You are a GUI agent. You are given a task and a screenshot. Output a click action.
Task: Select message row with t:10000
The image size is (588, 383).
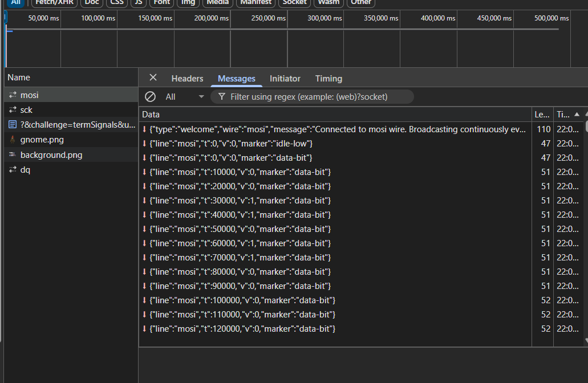pyautogui.click(x=362, y=172)
